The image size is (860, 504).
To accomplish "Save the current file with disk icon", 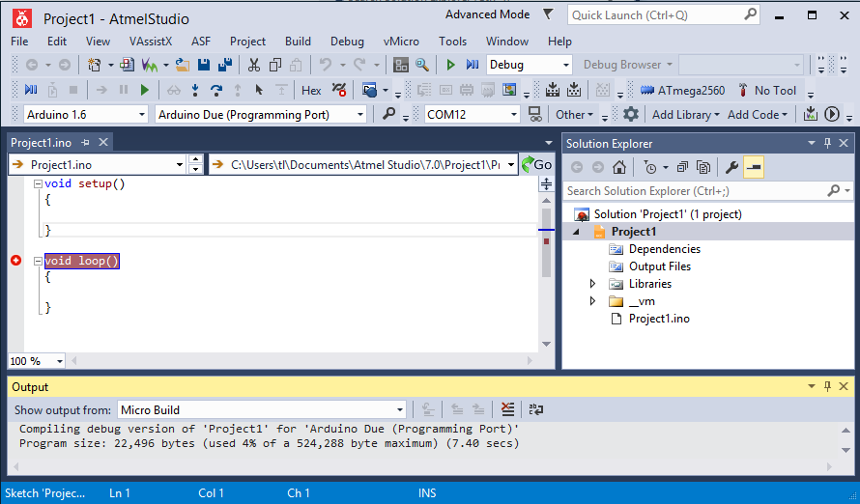I will [x=204, y=66].
